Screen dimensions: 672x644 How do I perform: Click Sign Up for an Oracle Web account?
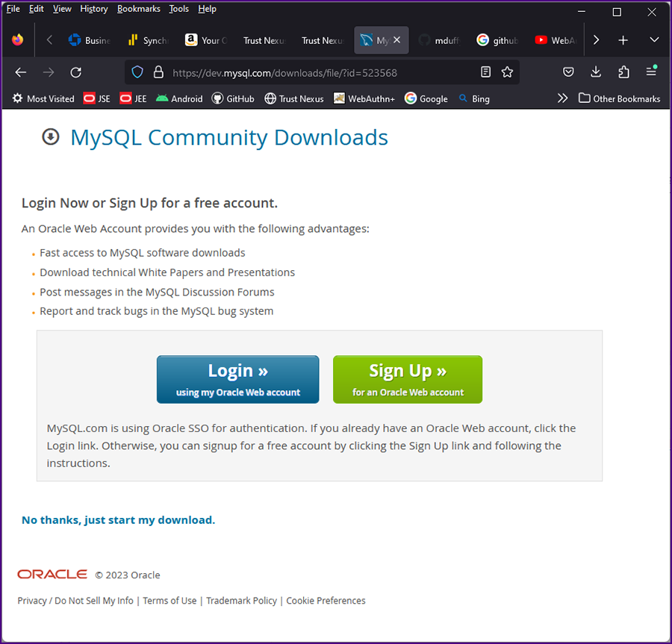tap(408, 379)
